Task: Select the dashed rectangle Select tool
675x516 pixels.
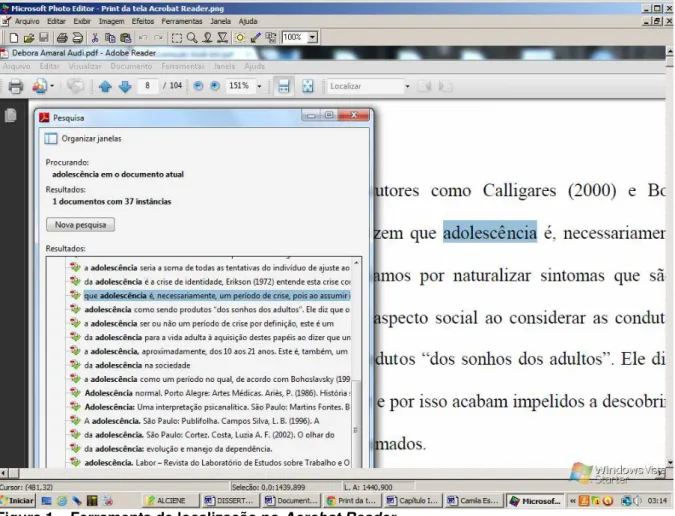Action: click(176, 38)
